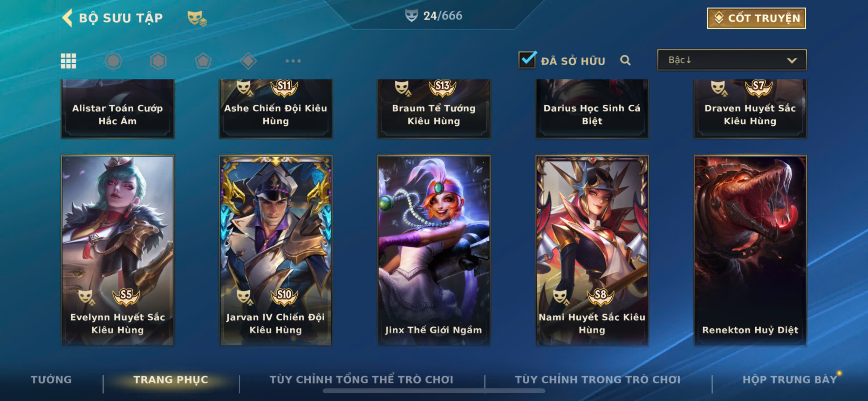
Task: Open the Jinx Thế Giới Ngầm skin card
Action: pos(434,250)
